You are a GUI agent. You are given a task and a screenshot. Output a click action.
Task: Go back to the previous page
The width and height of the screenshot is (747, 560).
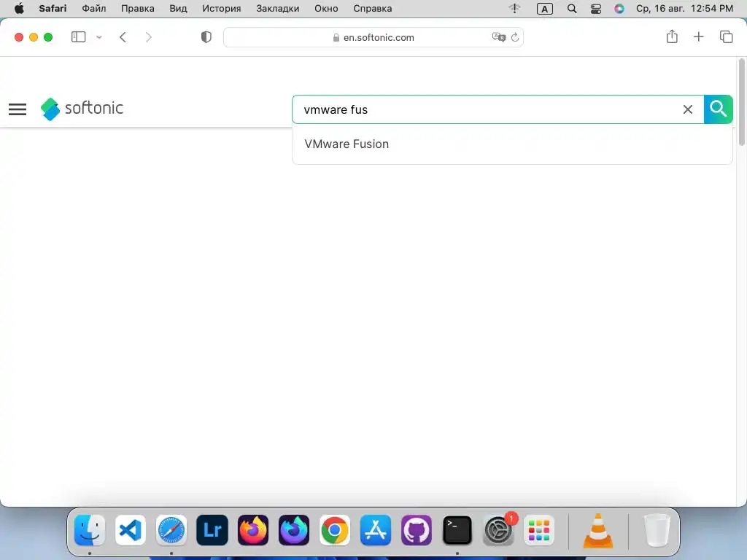click(x=123, y=37)
